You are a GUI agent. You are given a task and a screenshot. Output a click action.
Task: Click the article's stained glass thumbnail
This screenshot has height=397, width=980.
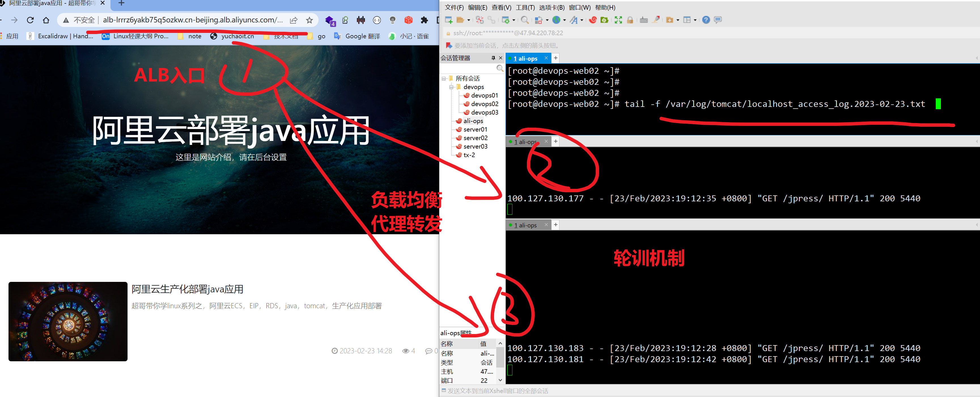[68, 321]
